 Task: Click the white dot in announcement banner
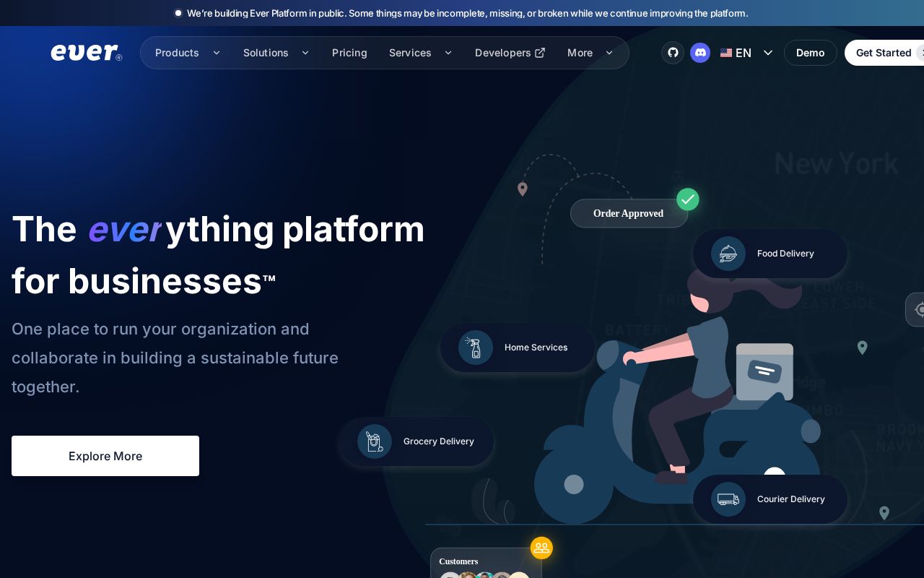(x=178, y=13)
